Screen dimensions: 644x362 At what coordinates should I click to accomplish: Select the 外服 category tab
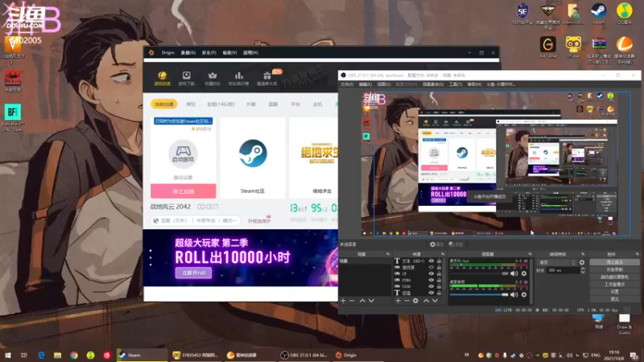pos(251,105)
